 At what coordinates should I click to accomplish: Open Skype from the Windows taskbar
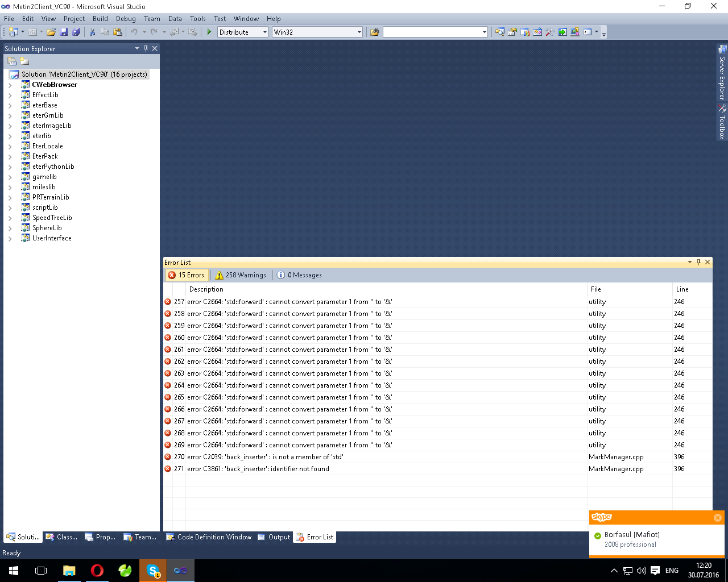[x=153, y=570]
